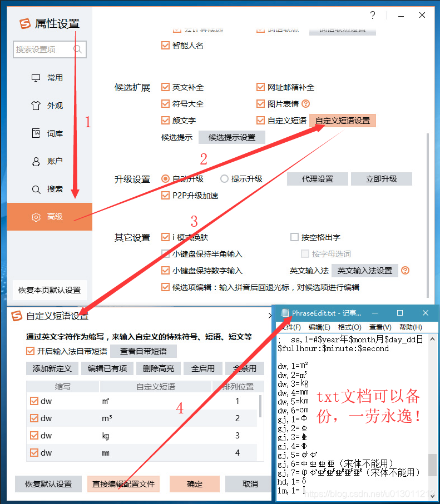Click Notepad scrollbar up arrow
The image size is (440, 504).
click(433, 339)
